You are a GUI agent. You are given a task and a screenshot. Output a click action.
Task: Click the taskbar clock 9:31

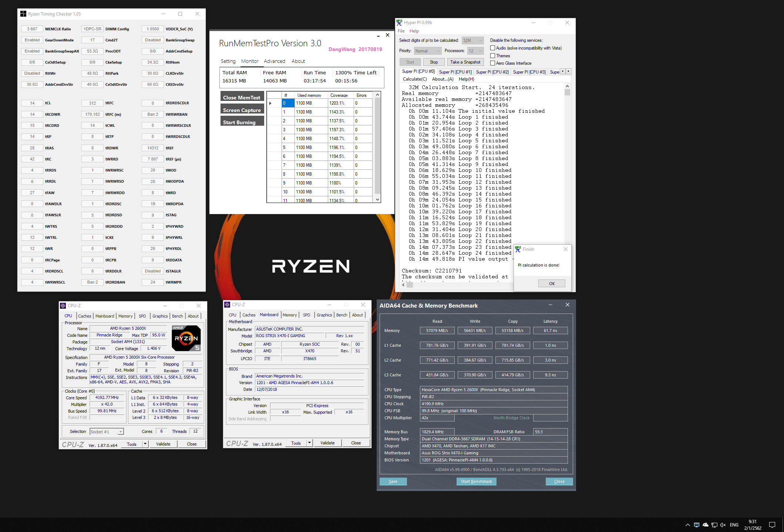point(752,522)
